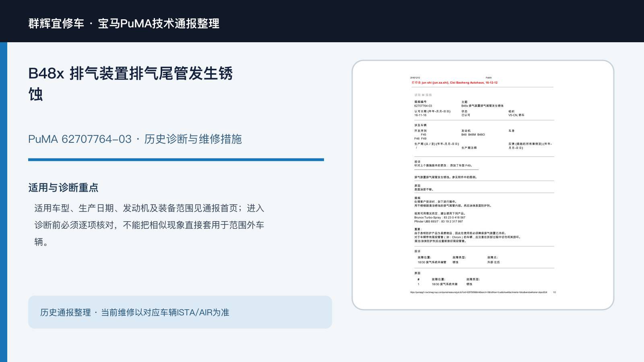Click the 18/30 废气系统末端管 fault location entry
644x362 pixels.
click(x=432, y=262)
